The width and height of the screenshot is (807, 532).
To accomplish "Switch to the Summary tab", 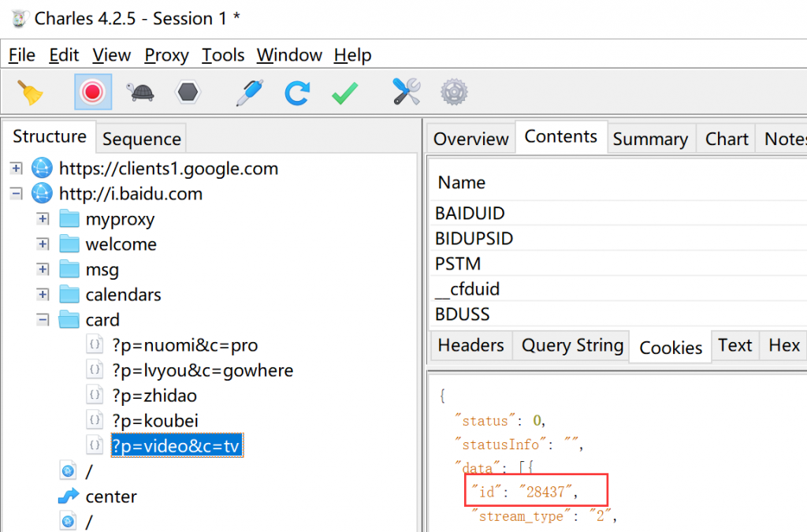I will (650, 139).
